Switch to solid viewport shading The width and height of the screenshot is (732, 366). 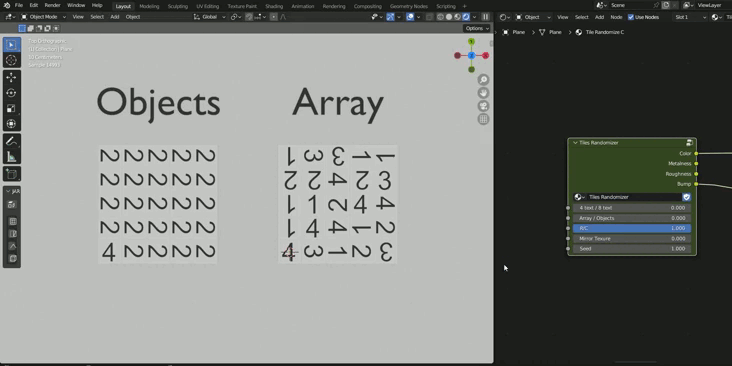[449, 17]
